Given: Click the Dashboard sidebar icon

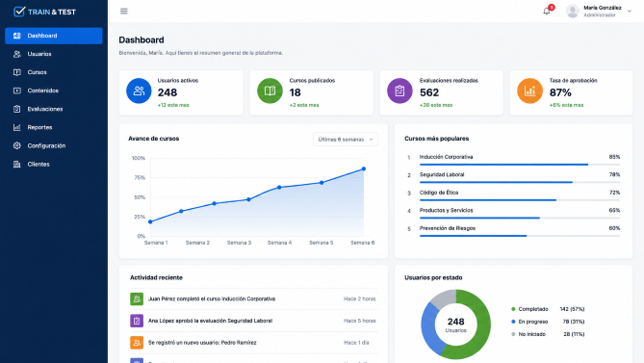Looking at the screenshot, I should tap(16, 36).
